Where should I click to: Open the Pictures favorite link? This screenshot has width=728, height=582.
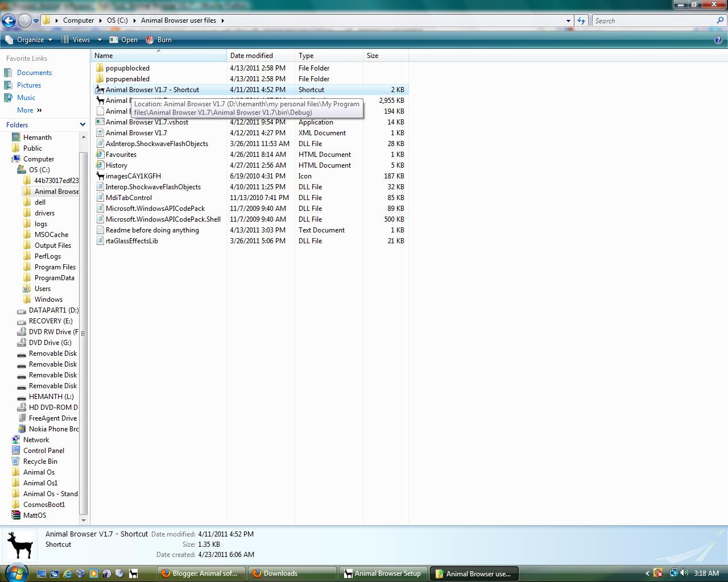(x=30, y=85)
